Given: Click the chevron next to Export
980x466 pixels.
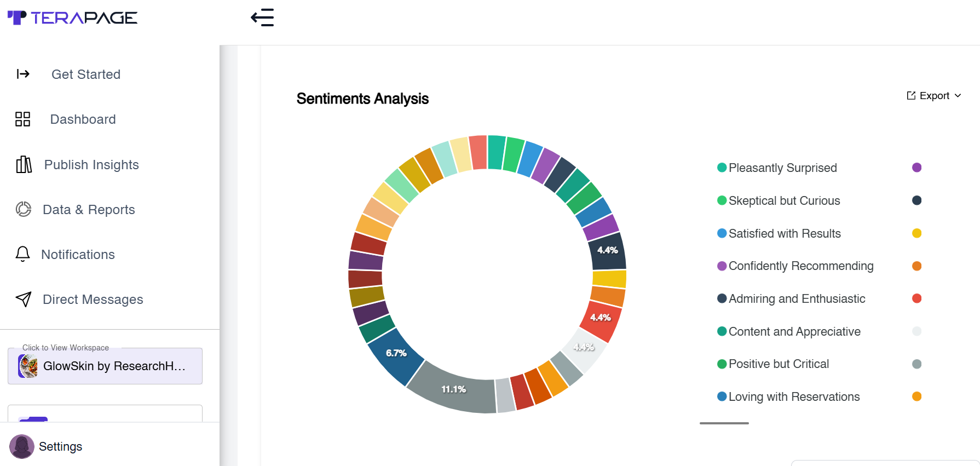Looking at the screenshot, I should pos(958,96).
